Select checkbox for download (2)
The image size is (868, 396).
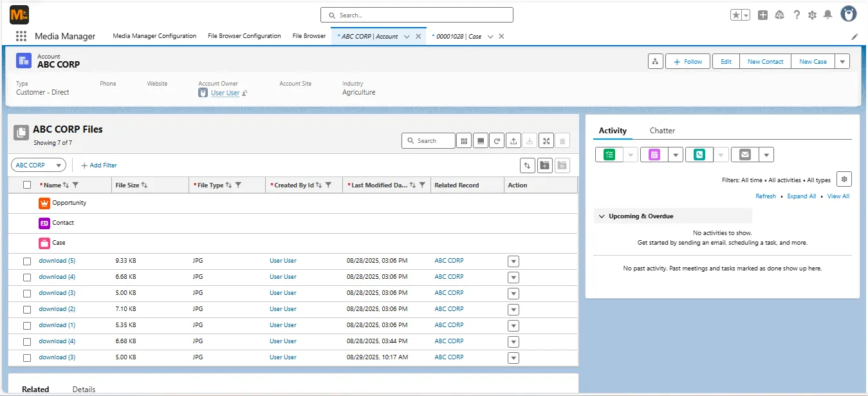(x=27, y=310)
